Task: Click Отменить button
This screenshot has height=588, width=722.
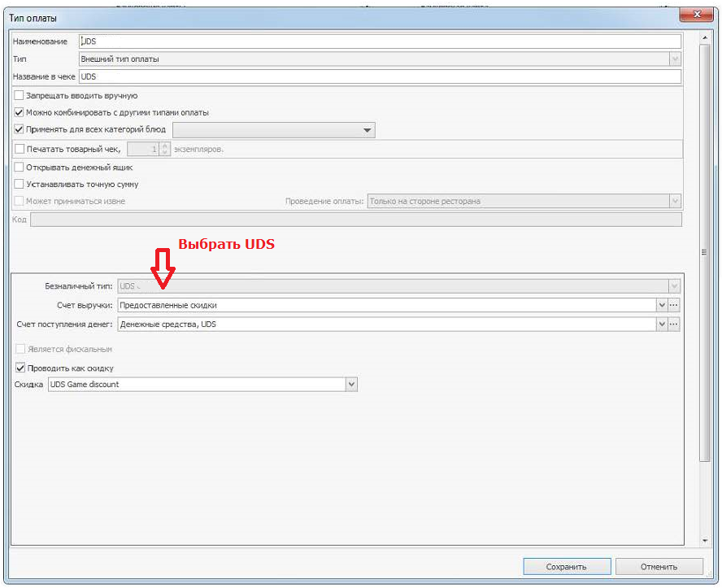Action: point(658,567)
